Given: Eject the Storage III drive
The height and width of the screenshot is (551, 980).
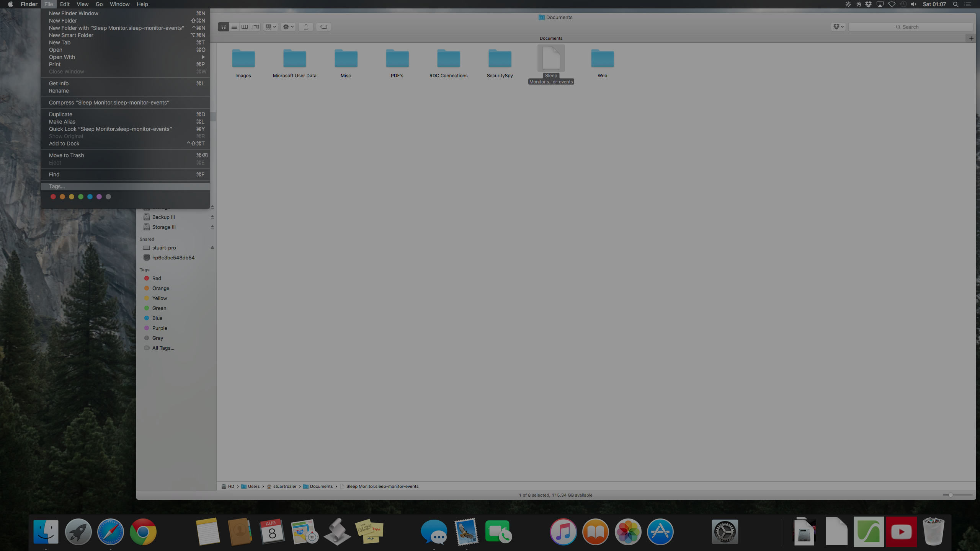Looking at the screenshot, I should coord(212,227).
